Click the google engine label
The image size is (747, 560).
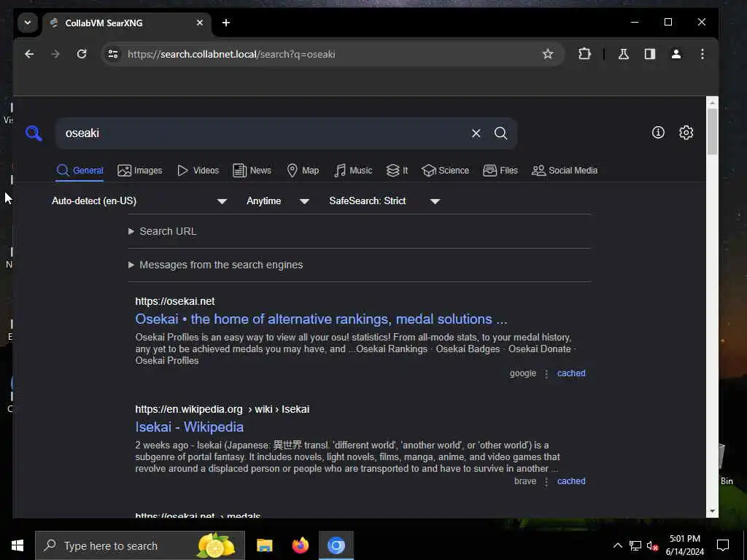coord(522,373)
